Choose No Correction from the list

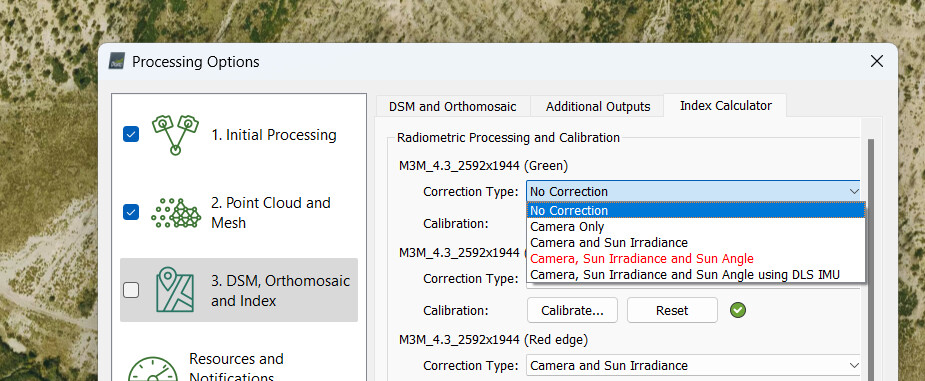[x=696, y=211]
